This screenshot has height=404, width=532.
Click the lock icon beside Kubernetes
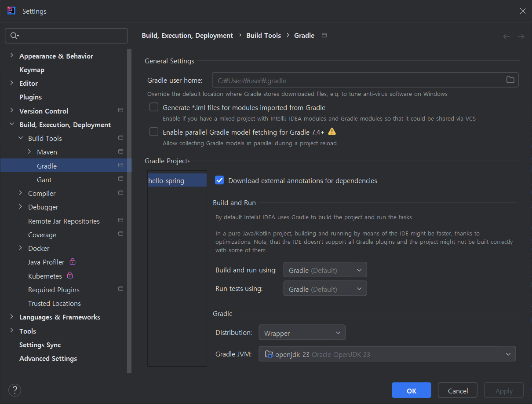tap(69, 275)
